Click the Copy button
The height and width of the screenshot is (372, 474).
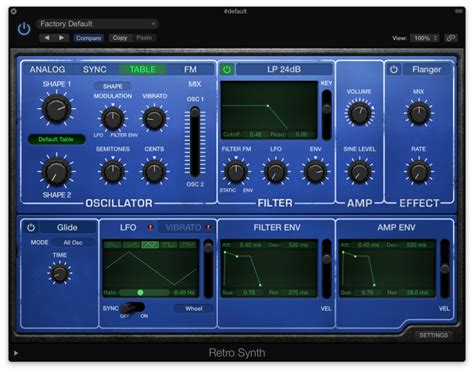pyautogui.click(x=120, y=38)
